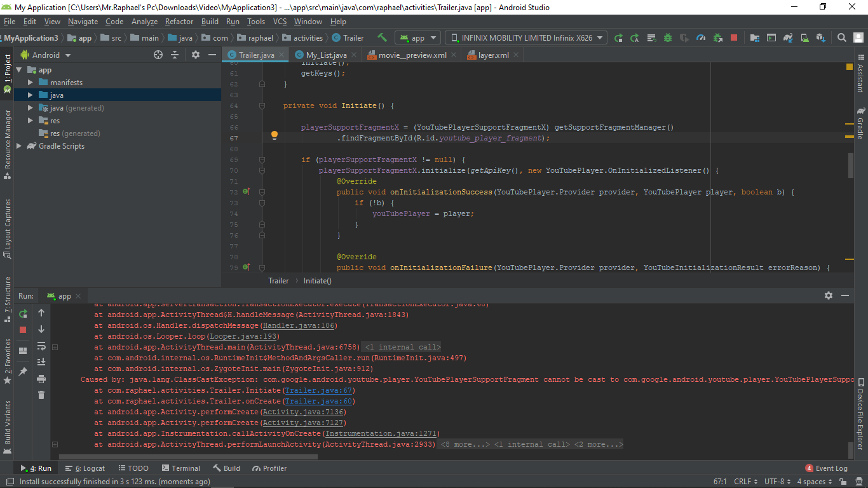Clear console output with trash icon
This screenshot has height=488, width=868.
[x=41, y=395]
